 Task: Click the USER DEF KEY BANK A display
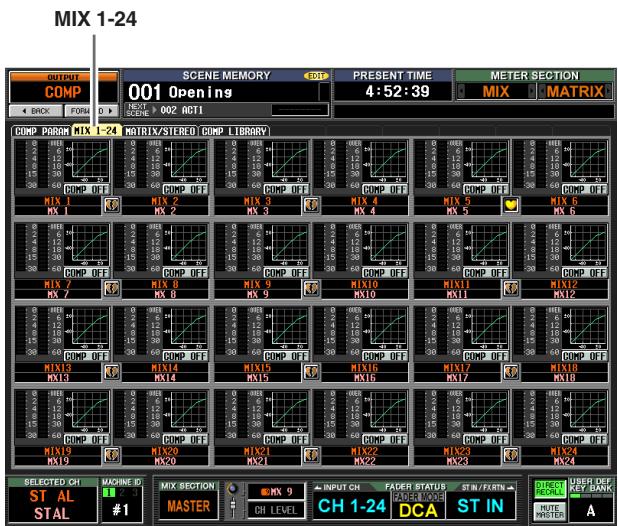coord(591,511)
